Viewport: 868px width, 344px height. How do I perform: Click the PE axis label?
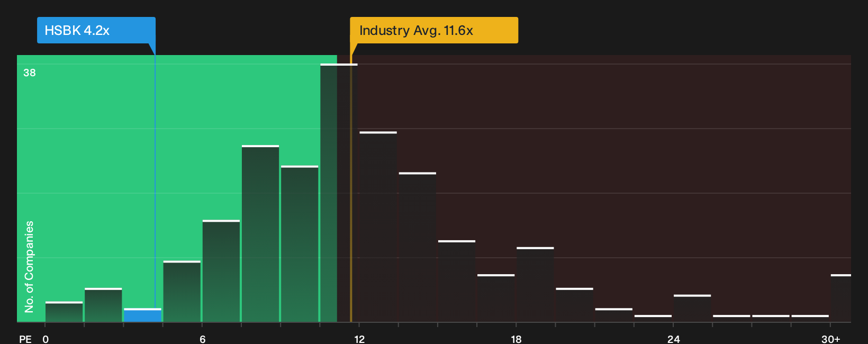pyautogui.click(x=25, y=339)
